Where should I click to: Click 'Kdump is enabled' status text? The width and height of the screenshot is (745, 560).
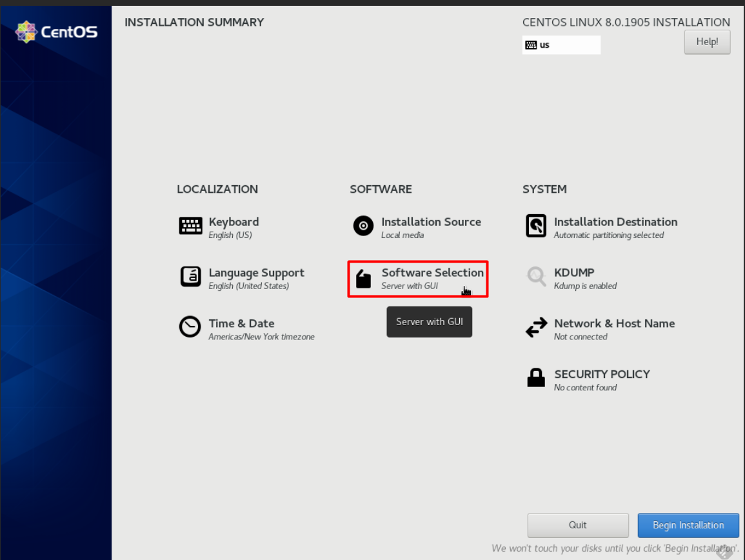[x=586, y=286]
